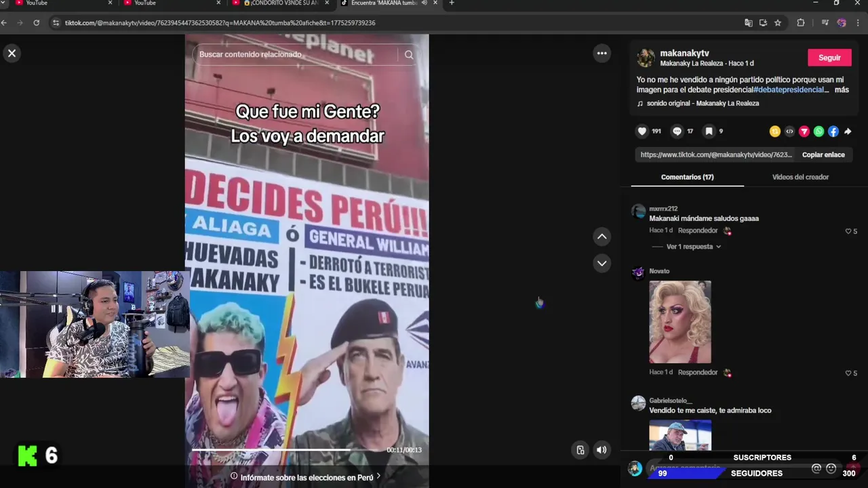Open comments via speech bubble icon
This screenshot has width=868, height=488.
tap(677, 131)
